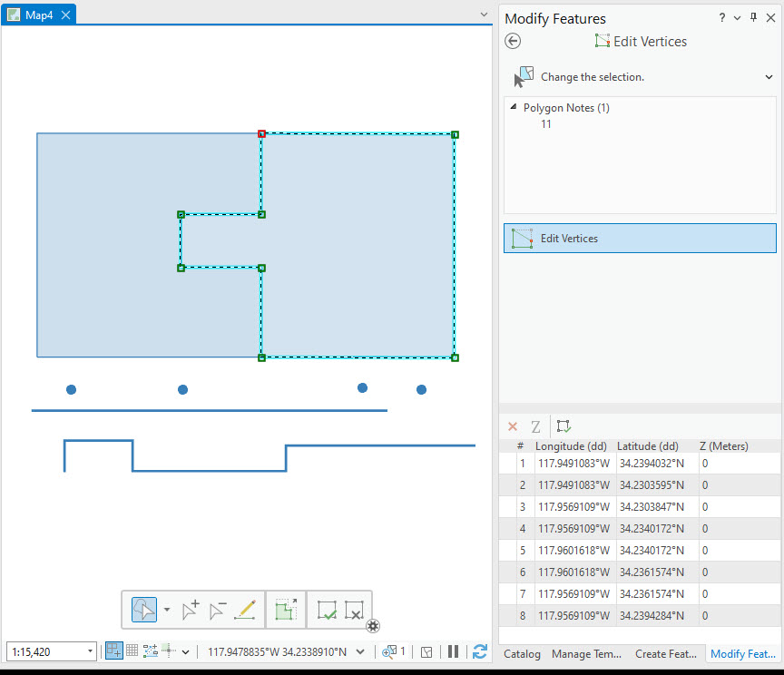Open the editing options gear
The image size is (784, 675).
coord(373,626)
